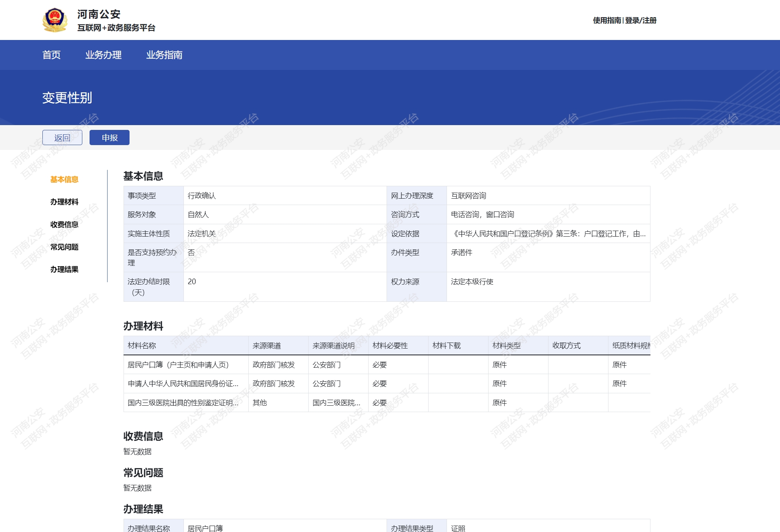
Task: Click the 河南公安 site title text
Action: click(99, 14)
